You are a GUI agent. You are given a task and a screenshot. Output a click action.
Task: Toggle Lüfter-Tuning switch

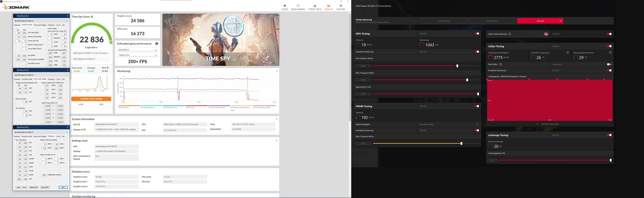609,46
